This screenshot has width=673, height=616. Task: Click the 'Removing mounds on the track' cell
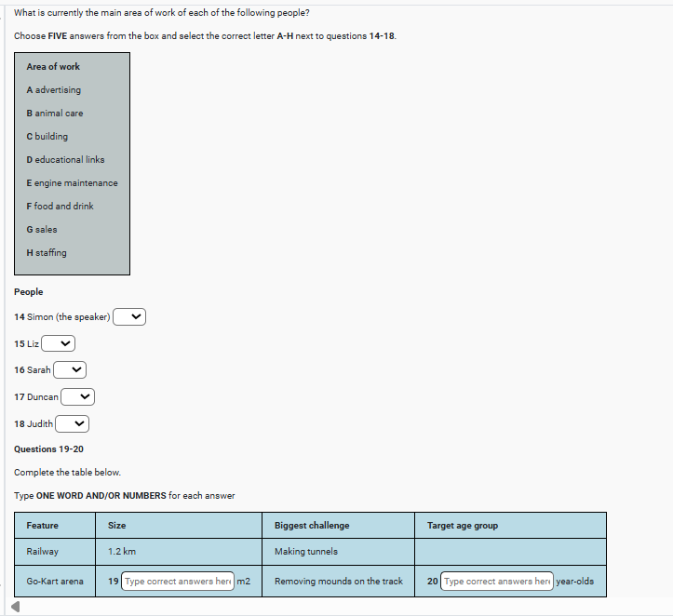click(339, 582)
